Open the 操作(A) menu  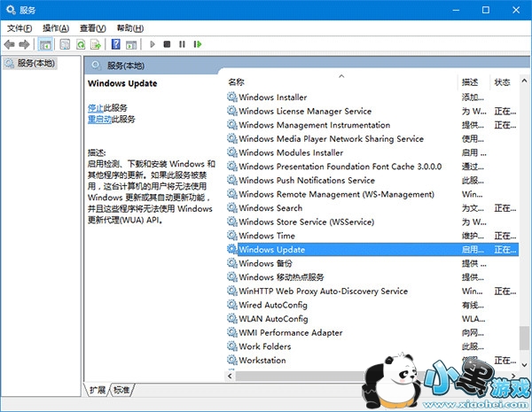coord(56,28)
